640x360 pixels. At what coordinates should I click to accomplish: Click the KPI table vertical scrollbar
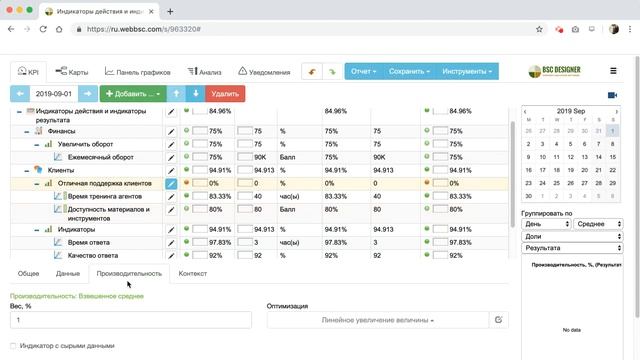[513, 174]
